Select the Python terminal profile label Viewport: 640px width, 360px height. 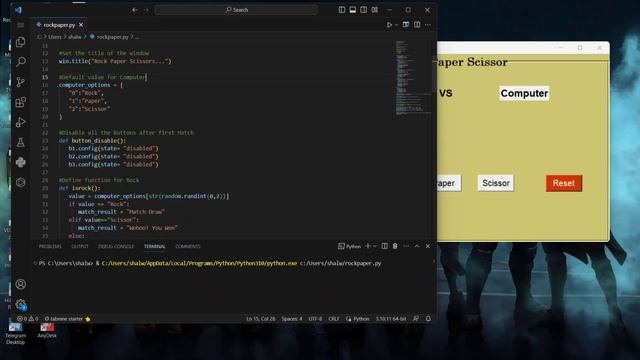click(x=350, y=246)
